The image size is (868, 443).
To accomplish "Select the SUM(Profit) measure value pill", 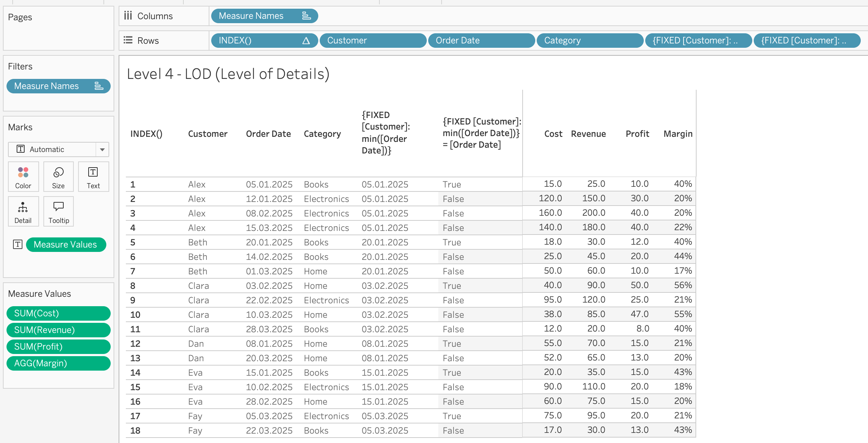I will (x=58, y=347).
